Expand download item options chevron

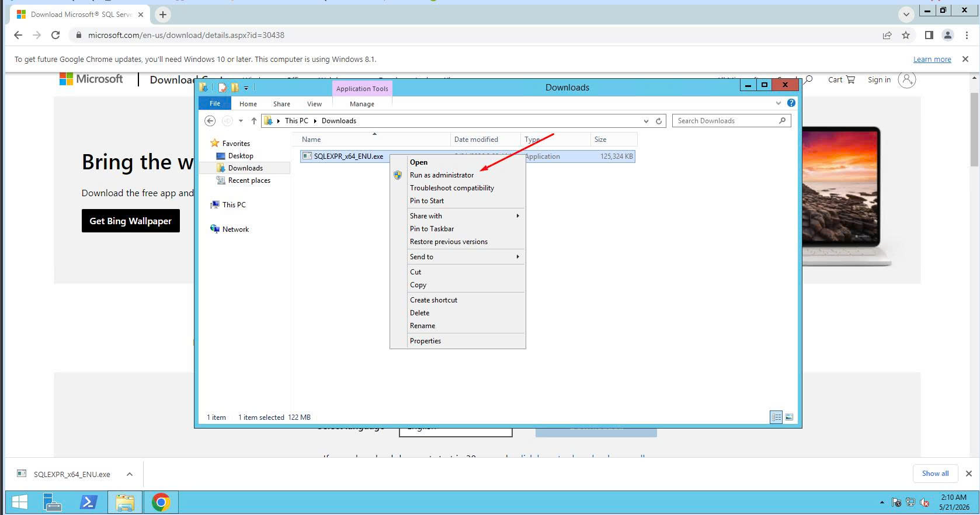[x=130, y=474]
